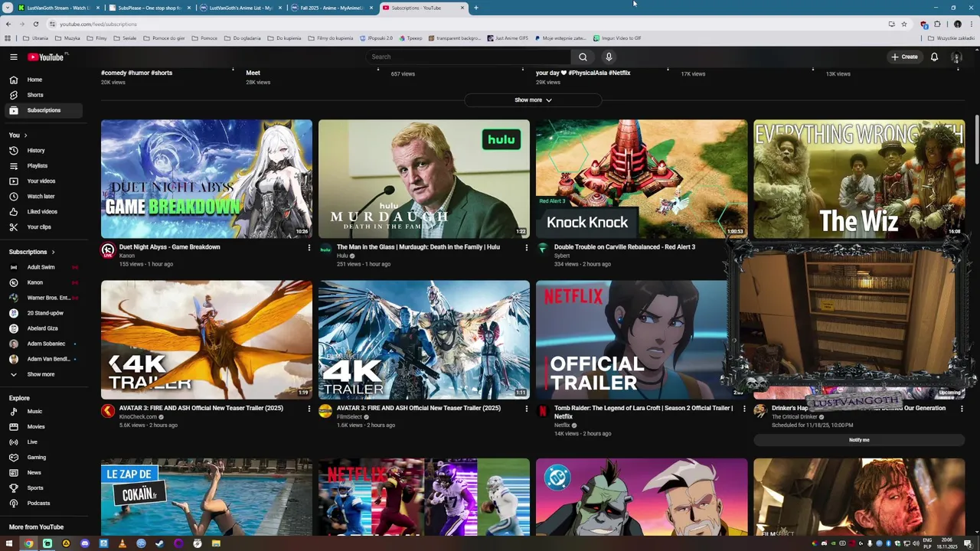Screen dimensions: 980x551
Task: Open more options for Tomb Raider trailer
Action: 744,409
